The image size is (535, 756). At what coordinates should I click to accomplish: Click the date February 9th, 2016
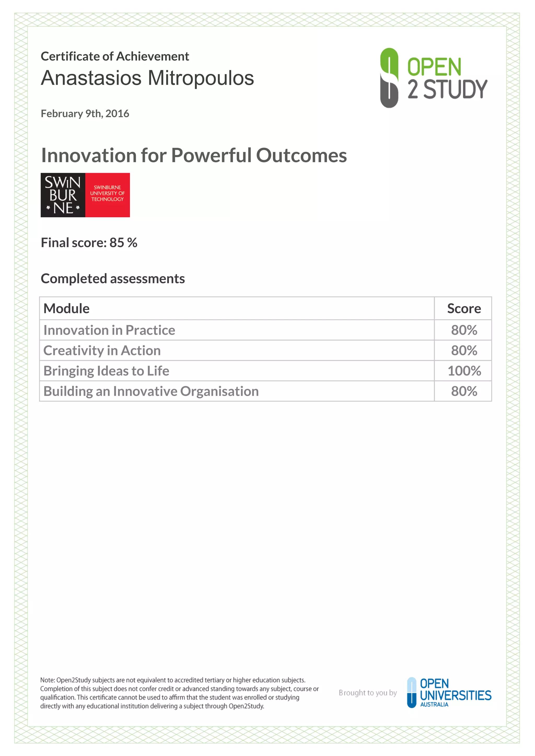(85, 114)
